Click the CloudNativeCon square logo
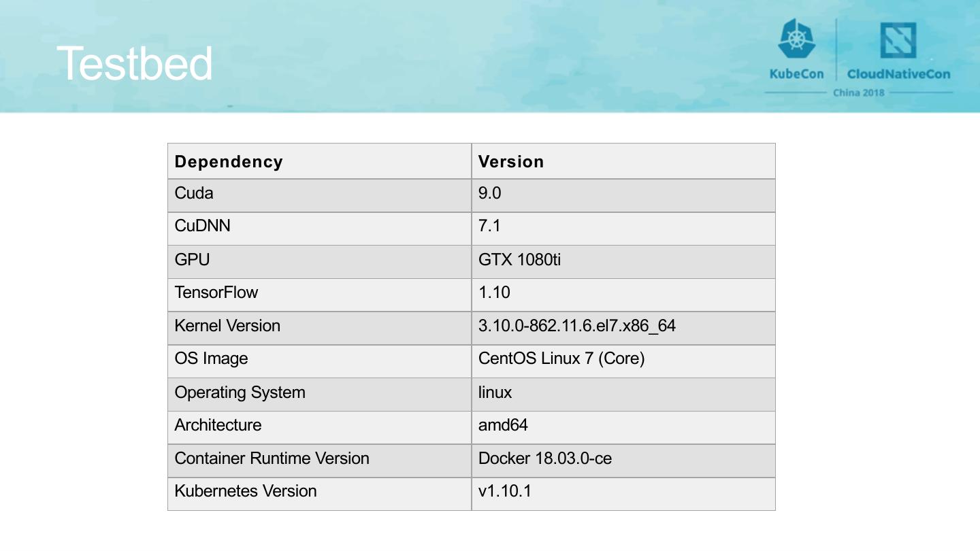The width and height of the screenshot is (980, 551). coord(898,41)
